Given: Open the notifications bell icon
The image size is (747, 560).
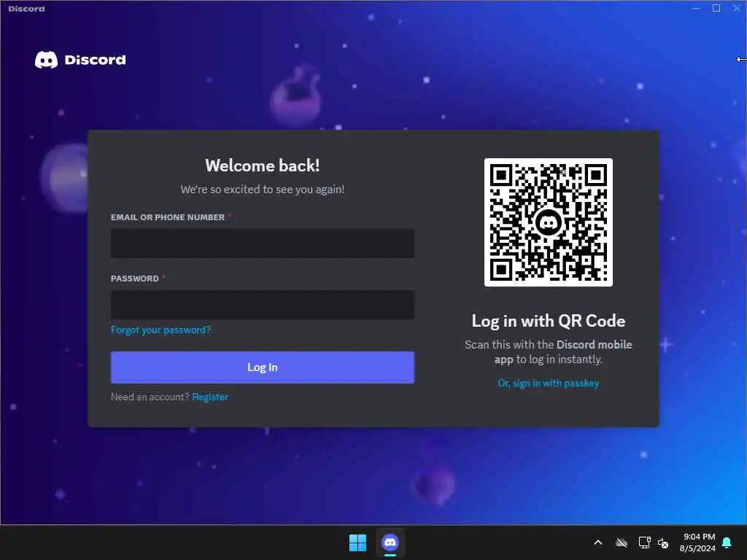Looking at the screenshot, I should [x=727, y=542].
